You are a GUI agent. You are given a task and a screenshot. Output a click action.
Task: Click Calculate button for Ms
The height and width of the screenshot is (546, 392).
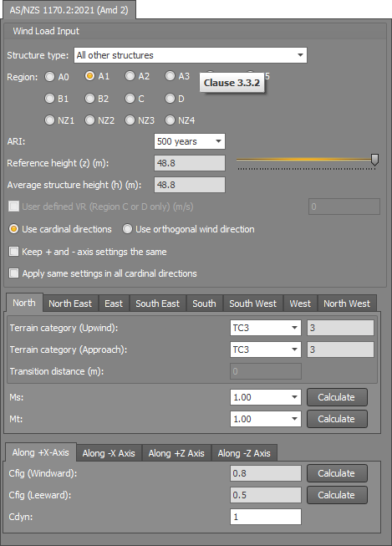[x=337, y=397]
